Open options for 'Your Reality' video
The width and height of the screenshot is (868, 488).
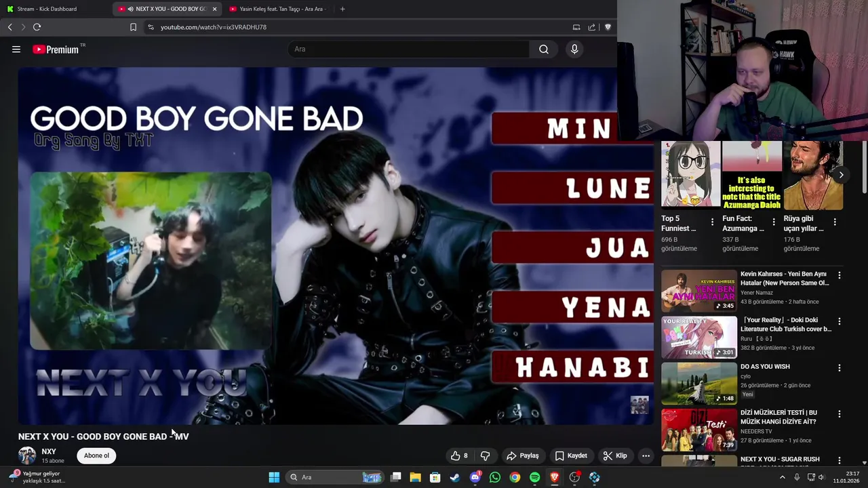pyautogui.click(x=840, y=321)
